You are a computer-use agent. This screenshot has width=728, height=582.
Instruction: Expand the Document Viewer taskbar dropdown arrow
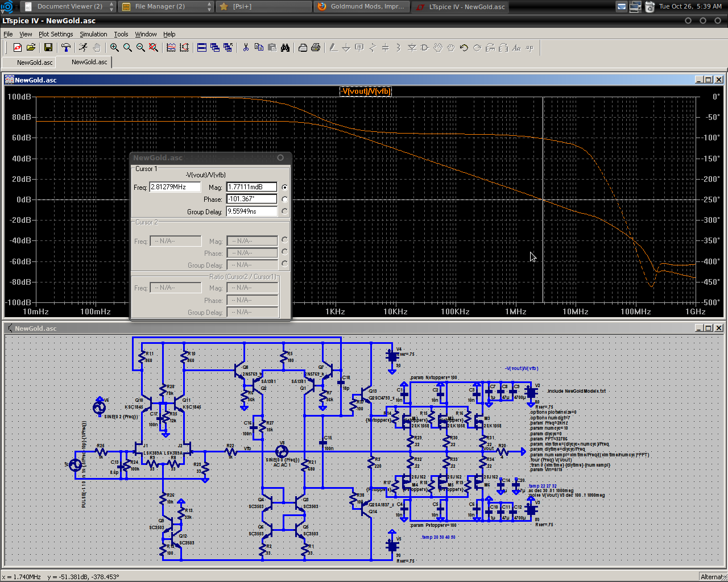coord(111,6)
